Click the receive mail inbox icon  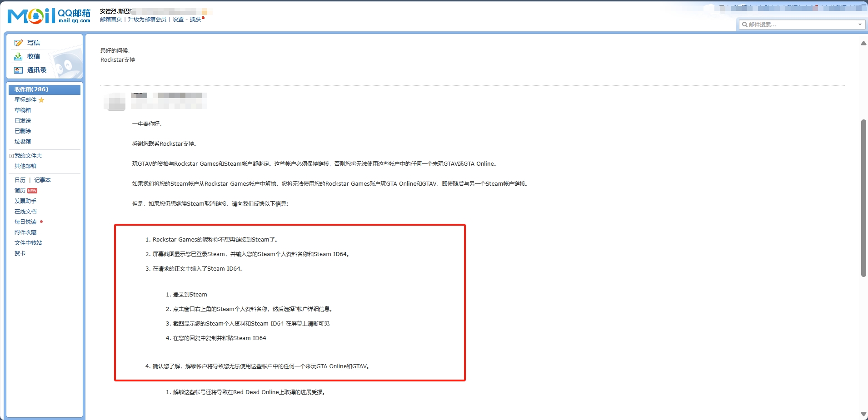pyautogui.click(x=18, y=56)
